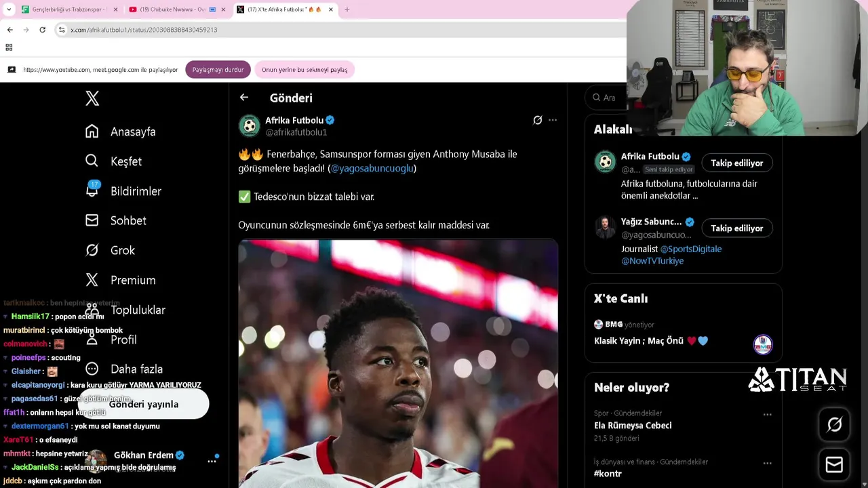Open browser apps grid icon

9,47
